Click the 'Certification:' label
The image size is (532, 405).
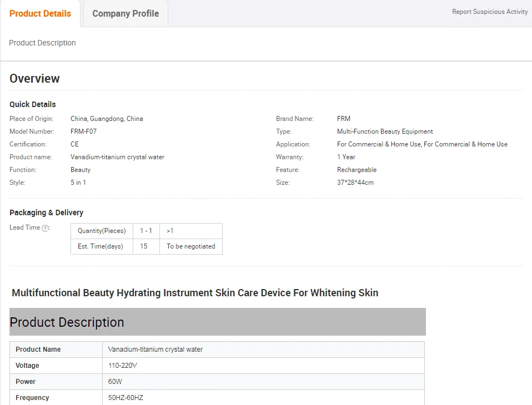[28, 144]
